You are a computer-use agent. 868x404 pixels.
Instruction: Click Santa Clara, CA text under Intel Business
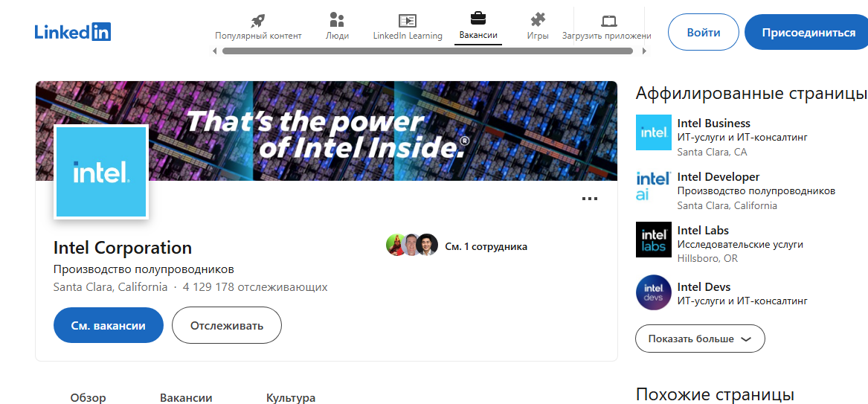713,152
